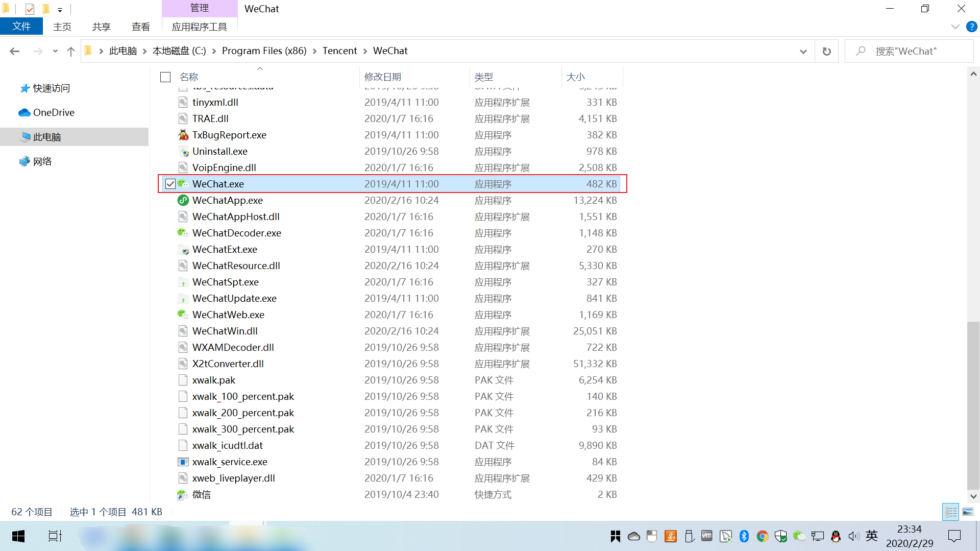
Task: Go back to the previous folder
Action: 15,51
